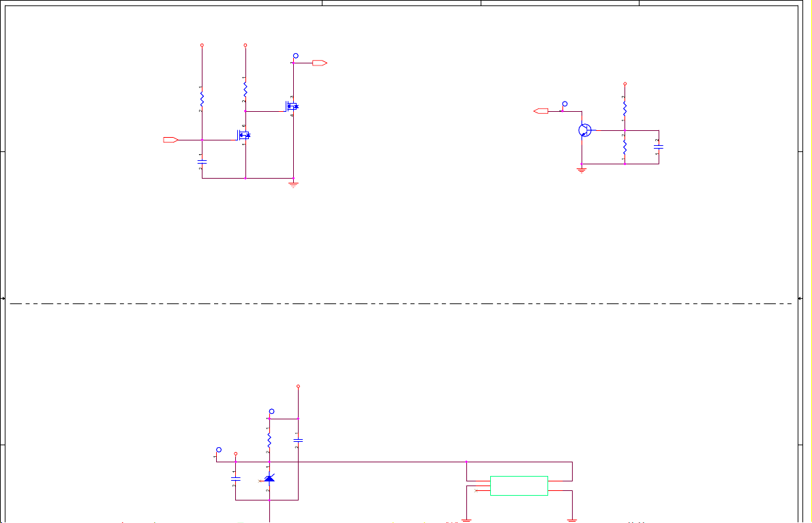The width and height of the screenshot is (812, 523).
Task: Click the lower resistor beside the transistor capacitor
Action: [625, 147]
